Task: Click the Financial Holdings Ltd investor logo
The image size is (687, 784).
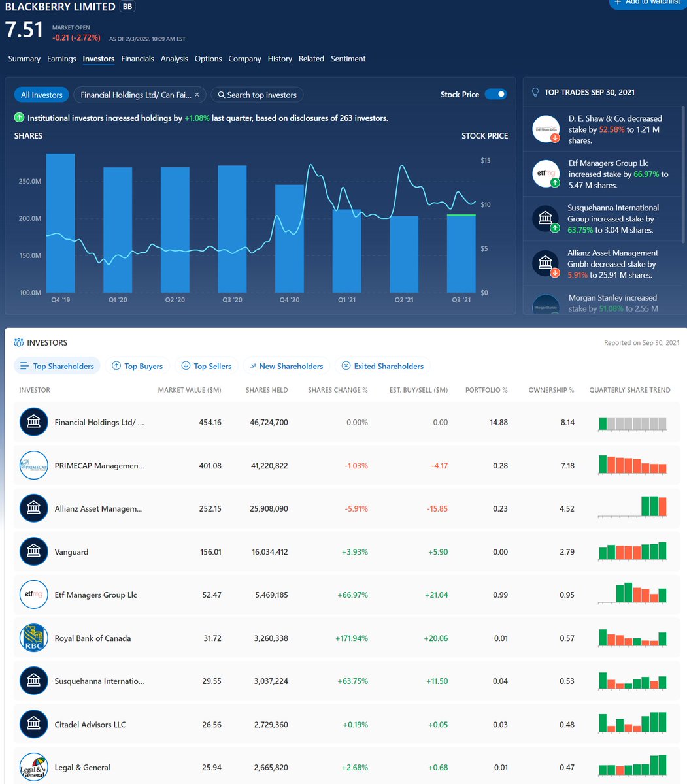Action: point(33,422)
